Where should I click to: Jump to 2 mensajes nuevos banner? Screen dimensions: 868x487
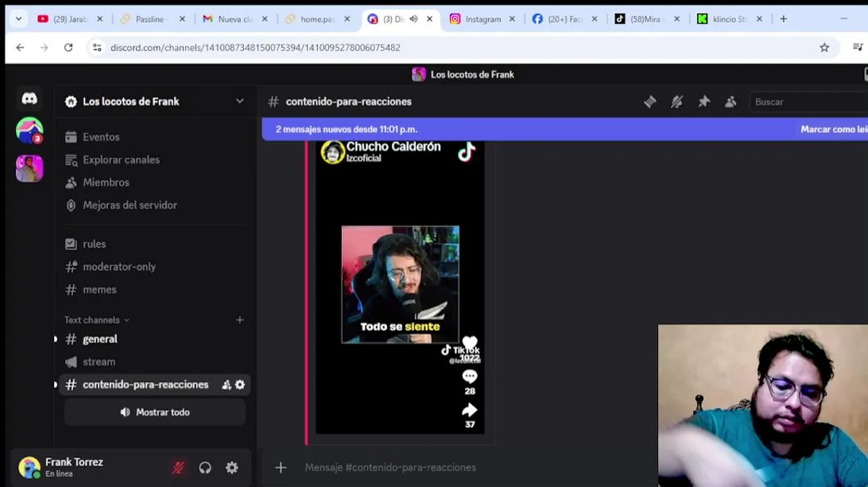tap(346, 129)
